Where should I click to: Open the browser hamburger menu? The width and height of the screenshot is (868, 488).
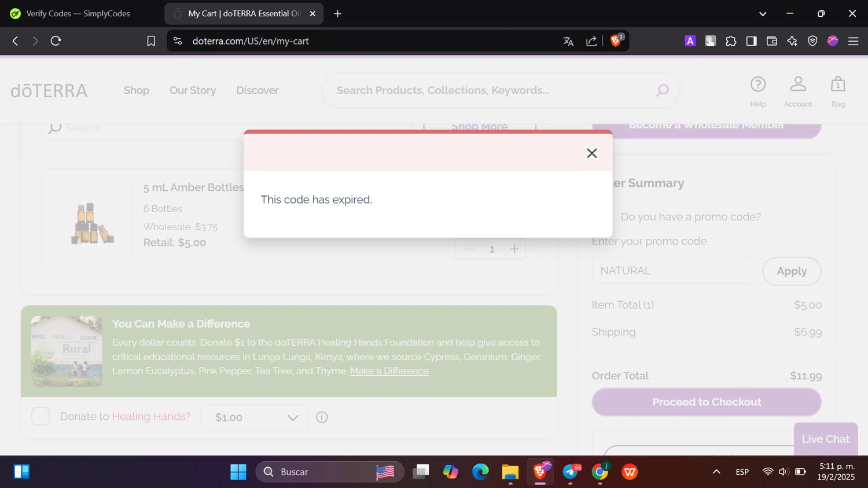pos(853,41)
